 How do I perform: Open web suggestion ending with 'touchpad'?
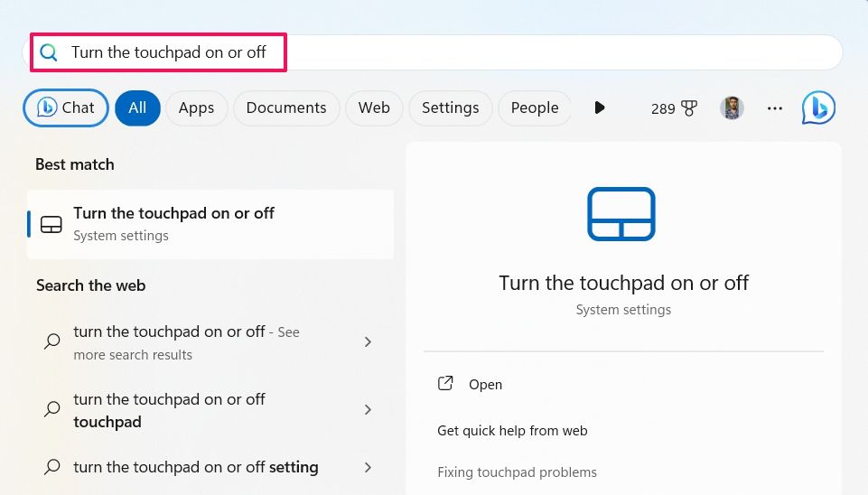(x=210, y=410)
